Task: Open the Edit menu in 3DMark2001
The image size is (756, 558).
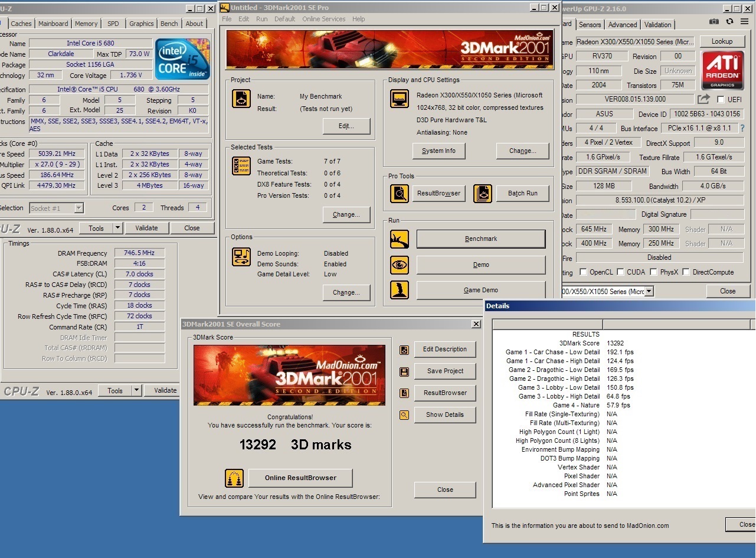Action: pyautogui.click(x=244, y=19)
